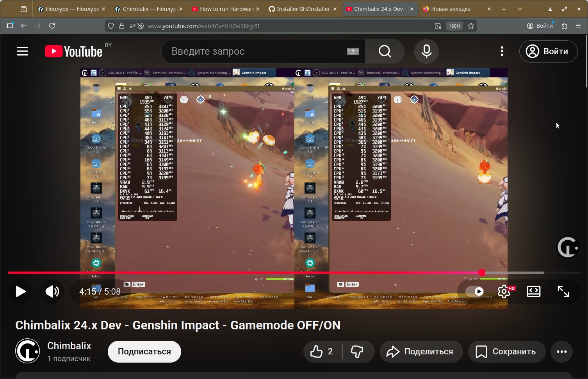Click the browser account Войти button
Image resolution: width=588 pixels, height=379 pixels.
(x=540, y=26)
